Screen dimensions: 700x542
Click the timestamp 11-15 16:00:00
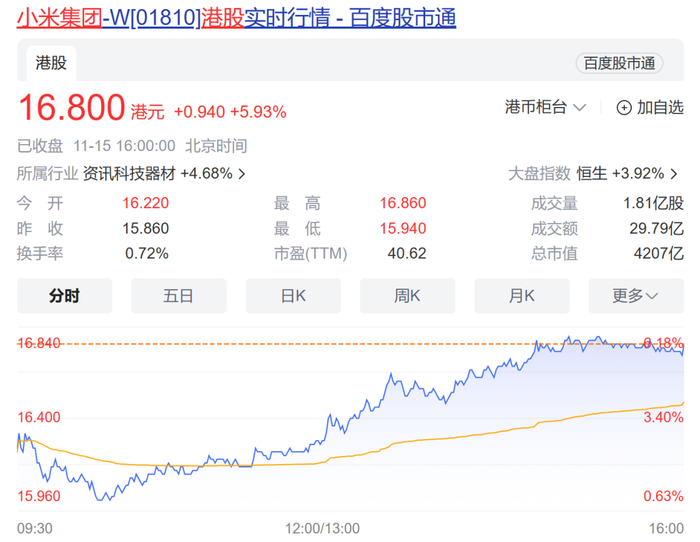[124, 146]
